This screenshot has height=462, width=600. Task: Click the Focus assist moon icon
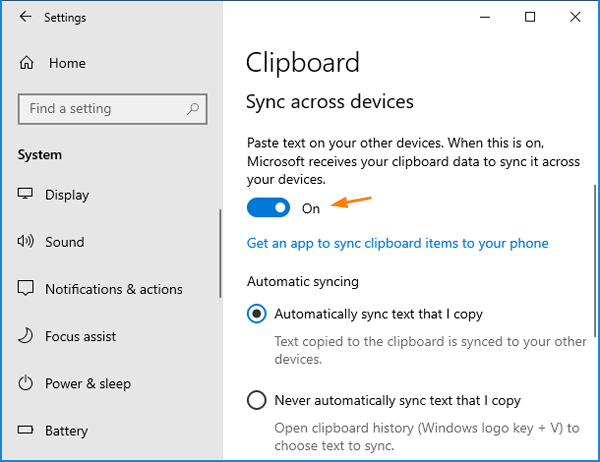click(x=26, y=336)
